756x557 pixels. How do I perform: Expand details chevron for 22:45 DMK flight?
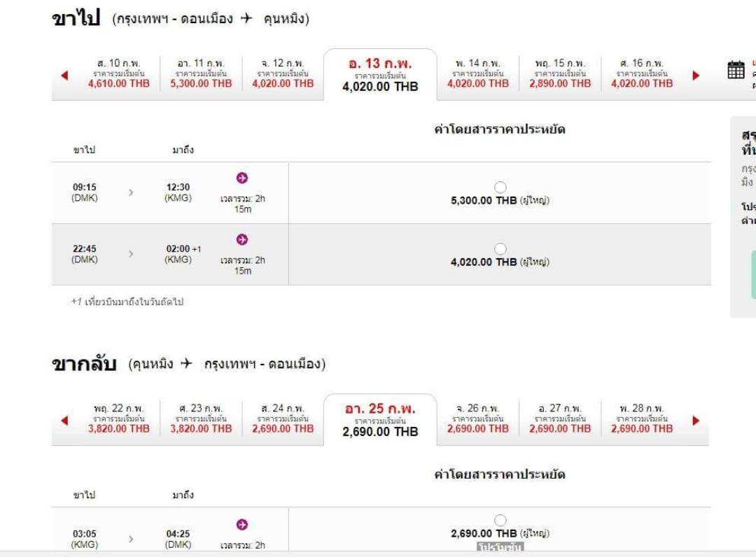[x=131, y=254]
